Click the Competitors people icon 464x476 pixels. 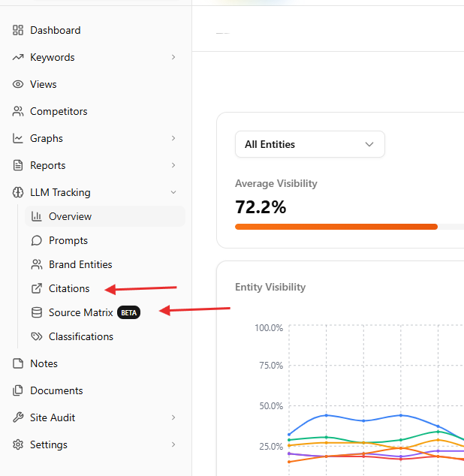point(18,111)
